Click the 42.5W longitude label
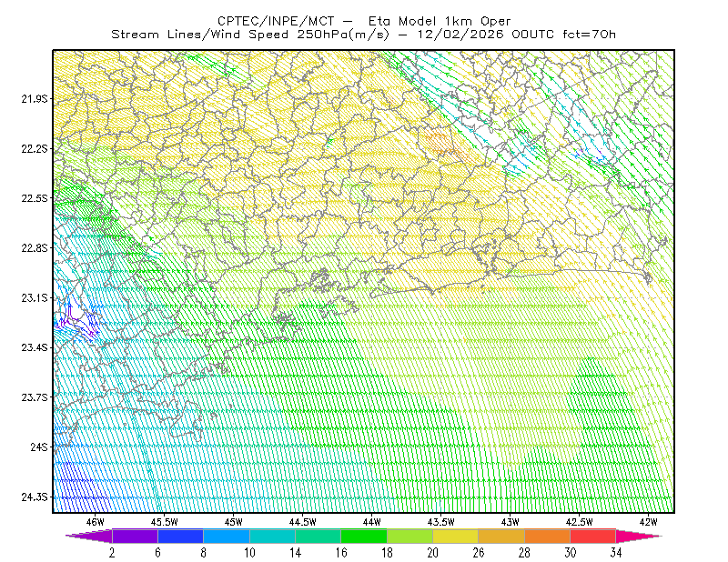The width and height of the screenshot is (728, 562). click(x=580, y=522)
